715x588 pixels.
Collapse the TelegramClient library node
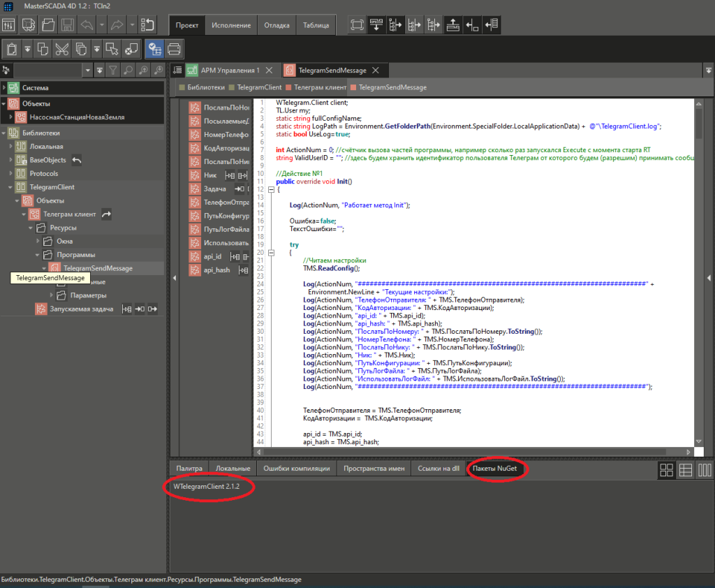pyautogui.click(x=11, y=187)
